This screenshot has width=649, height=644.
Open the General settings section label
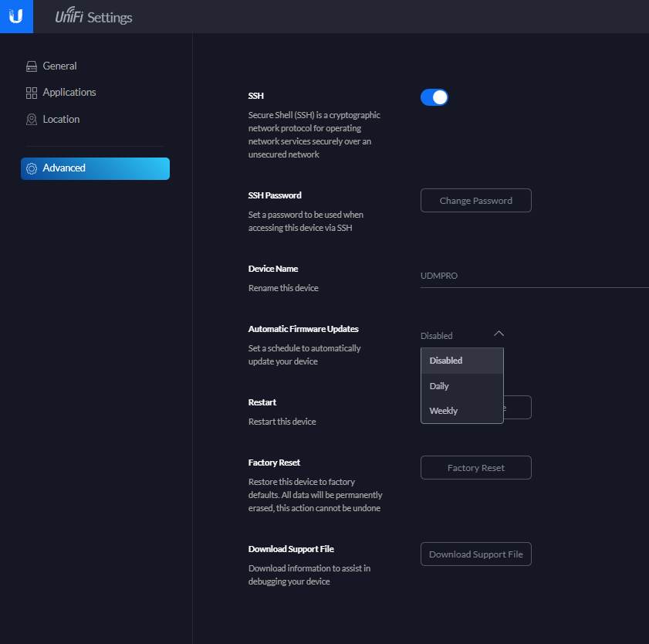tap(59, 66)
